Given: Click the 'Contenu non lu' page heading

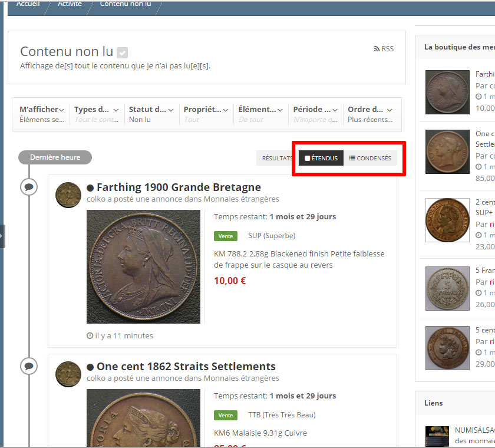Looking at the screenshot, I should point(67,51).
